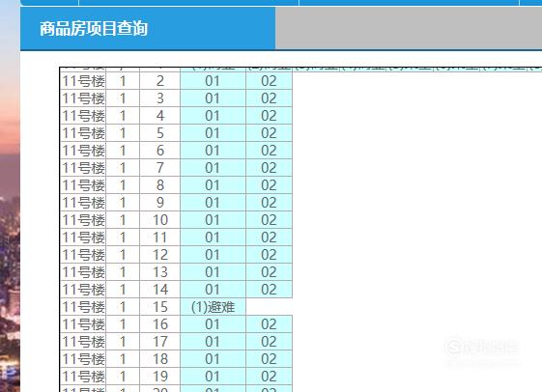This screenshot has width=542, height=392.
Task: Click 11号楼 in the floor 15 row
Action: point(83,307)
